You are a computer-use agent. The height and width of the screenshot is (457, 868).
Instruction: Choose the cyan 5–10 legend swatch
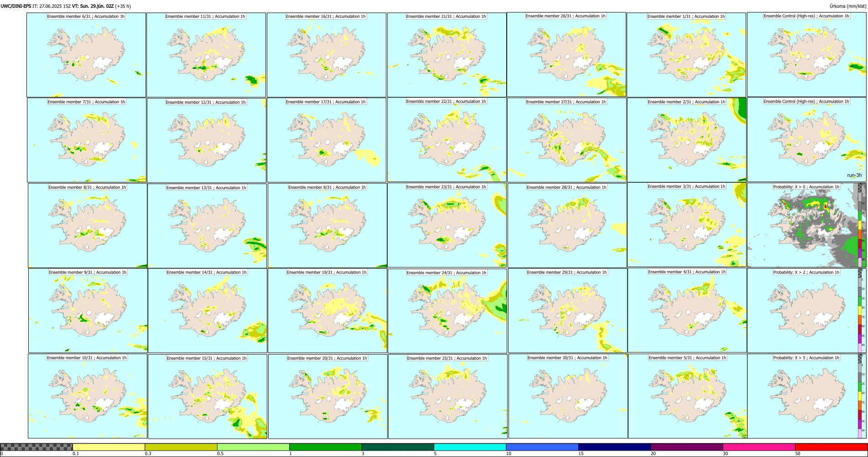(470, 447)
